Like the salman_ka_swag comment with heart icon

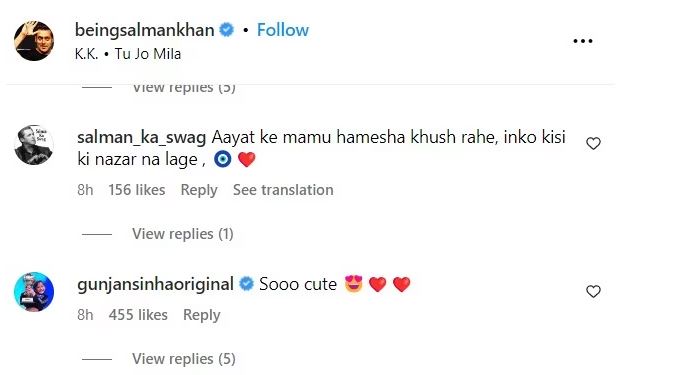(593, 143)
